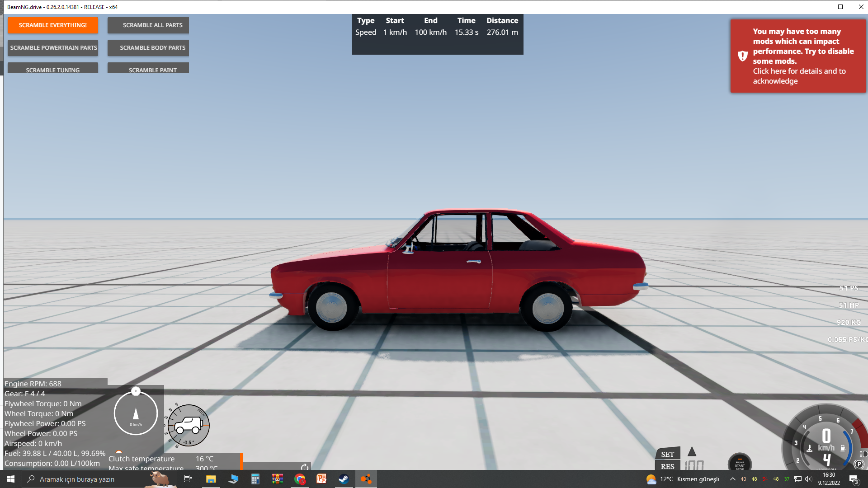This screenshot has height=488, width=868.
Task: Click 'Gear: F 4 / 4' text
Action: pos(25,394)
